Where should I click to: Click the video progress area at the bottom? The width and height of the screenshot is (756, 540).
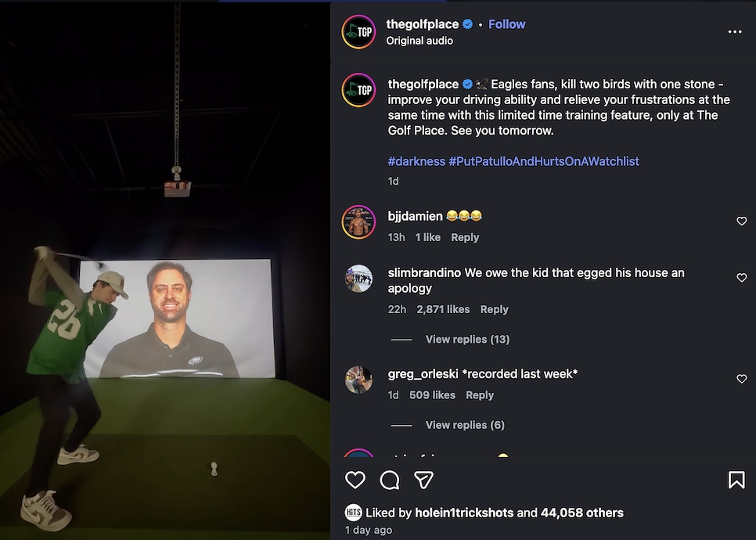[164, 537]
